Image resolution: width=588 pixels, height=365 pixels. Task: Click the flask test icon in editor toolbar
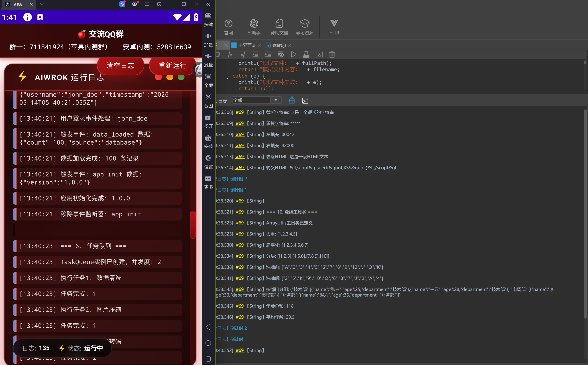click(306, 54)
